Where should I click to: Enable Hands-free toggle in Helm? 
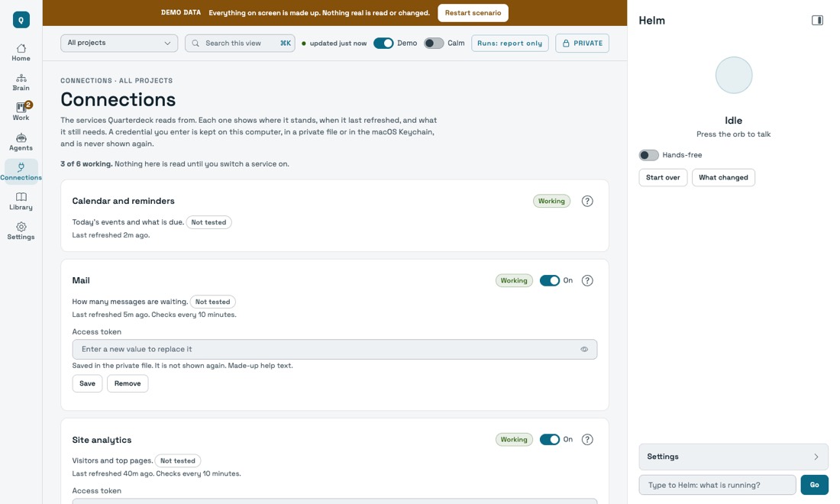click(649, 155)
